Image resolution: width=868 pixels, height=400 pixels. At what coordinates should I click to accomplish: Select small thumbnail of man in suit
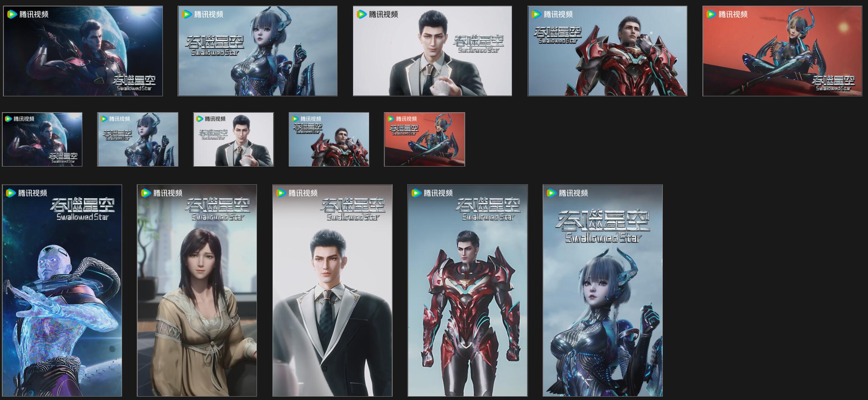234,139
